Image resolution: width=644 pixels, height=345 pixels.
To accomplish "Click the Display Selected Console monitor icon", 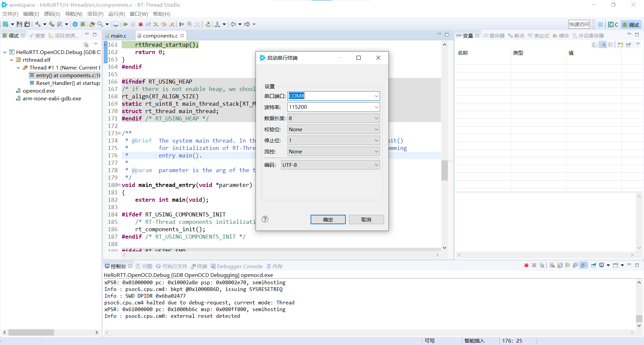I will coord(602,265).
